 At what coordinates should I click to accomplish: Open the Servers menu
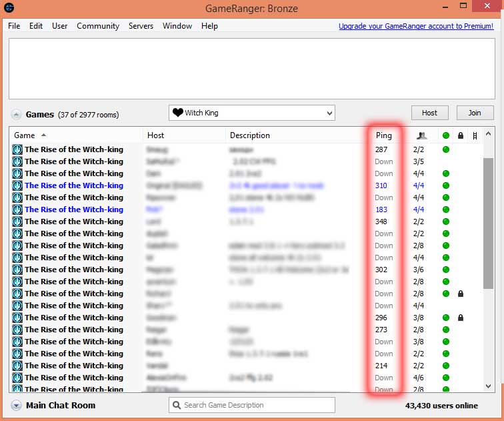point(141,26)
